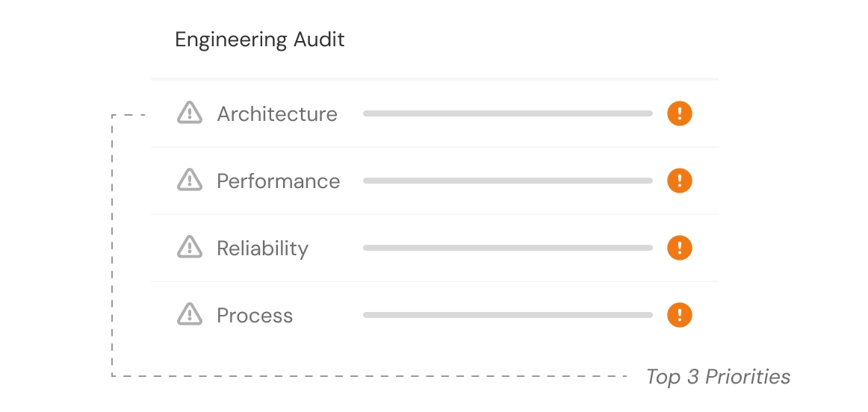Click the Architecture warning triangle icon
Screen dimensions: 868x412
[190, 113]
